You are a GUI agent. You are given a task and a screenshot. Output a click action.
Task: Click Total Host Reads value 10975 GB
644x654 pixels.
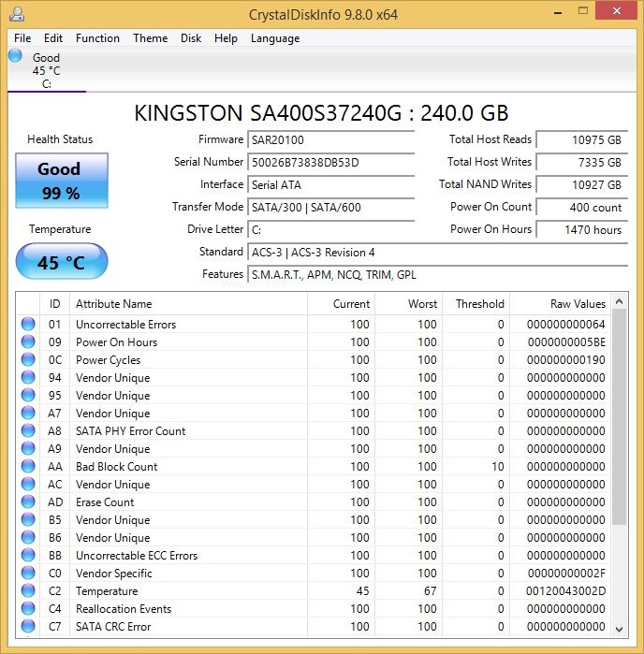click(x=582, y=139)
